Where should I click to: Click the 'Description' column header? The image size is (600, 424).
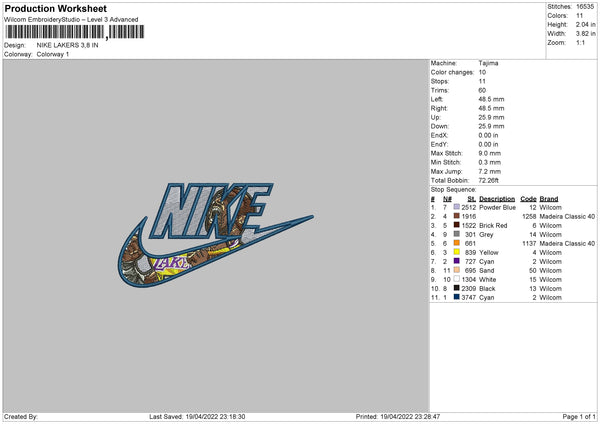coord(497,199)
